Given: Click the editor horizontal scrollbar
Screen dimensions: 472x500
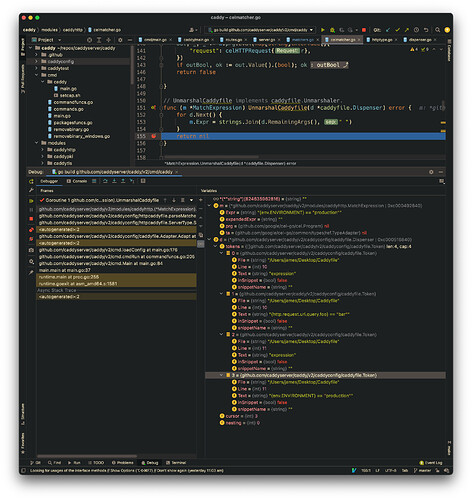Looking at the screenshot, I should pos(212,157).
